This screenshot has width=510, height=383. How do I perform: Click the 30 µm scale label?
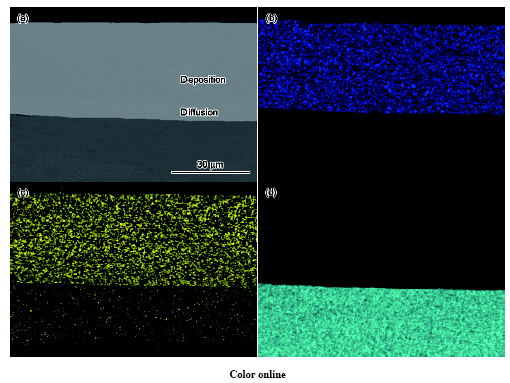tap(210, 164)
